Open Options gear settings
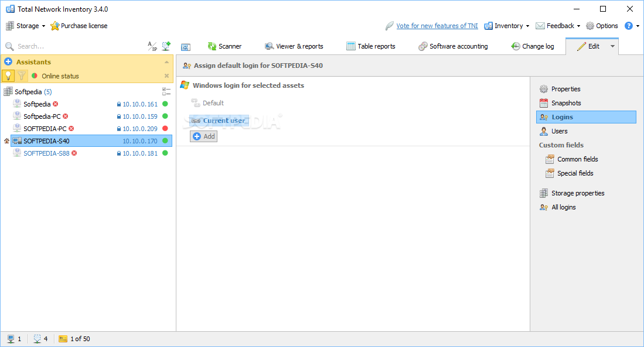 [x=602, y=26]
